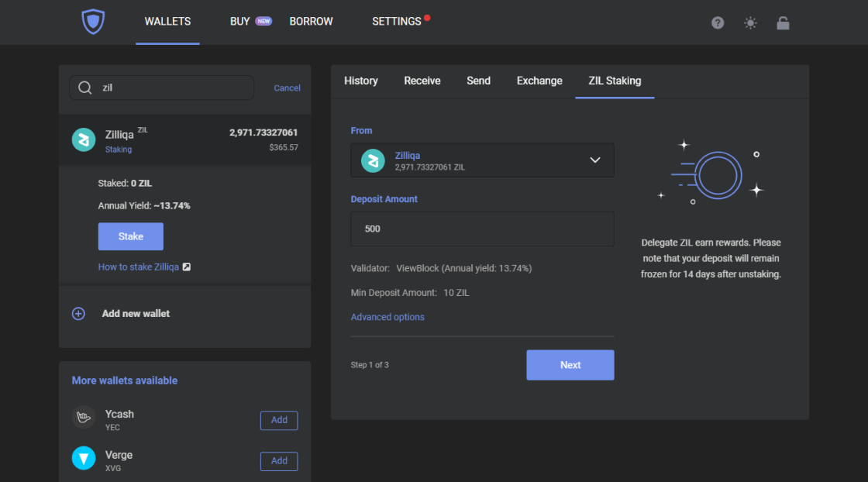Click the More wallets available heading
The width and height of the screenshot is (868, 482).
125,380
